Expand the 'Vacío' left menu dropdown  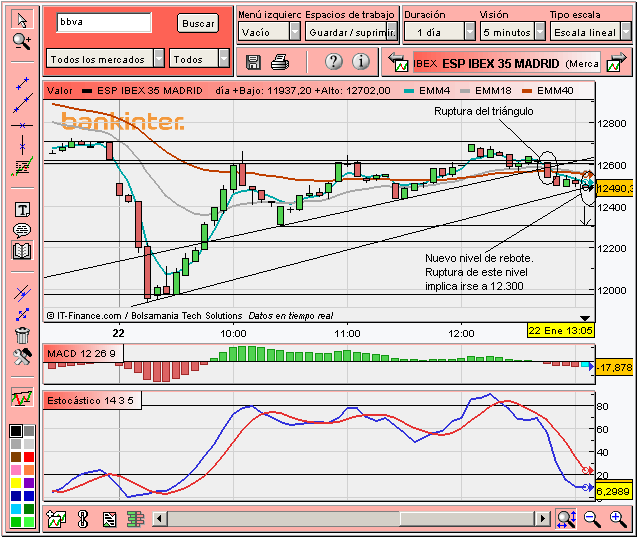(x=269, y=32)
